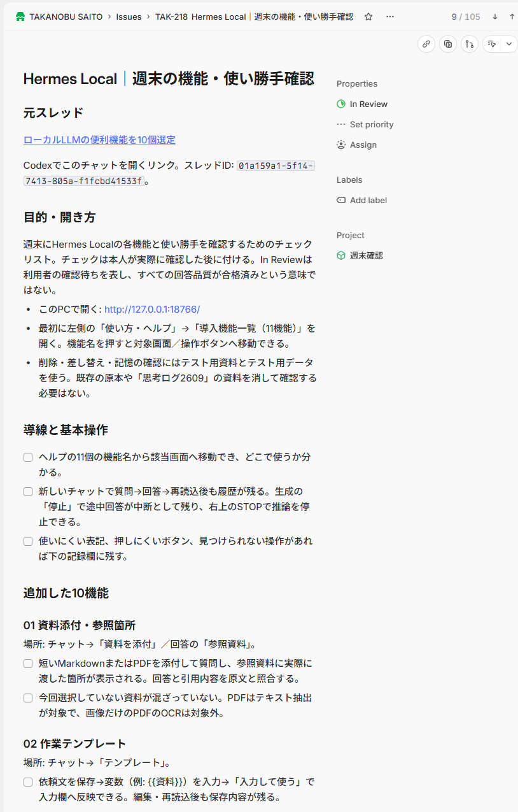Viewport: 518px width, 812px height.
Task: Open ローカルLLMの便利機能を10個選定 link
Action: tap(99, 140)
